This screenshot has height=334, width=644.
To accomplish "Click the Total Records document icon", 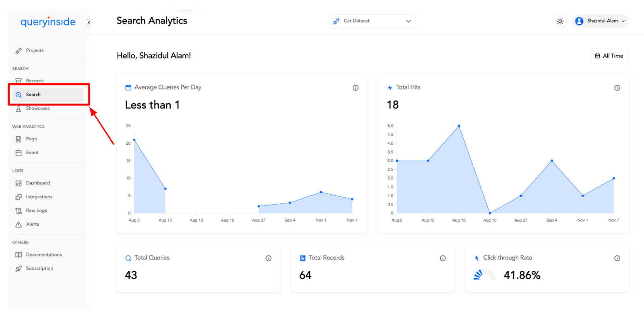I will click(303, 258).
